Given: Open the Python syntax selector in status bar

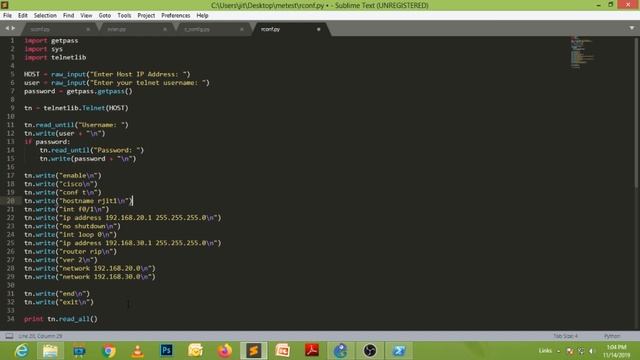Looking at the screenshot, I should coord(611,336).
